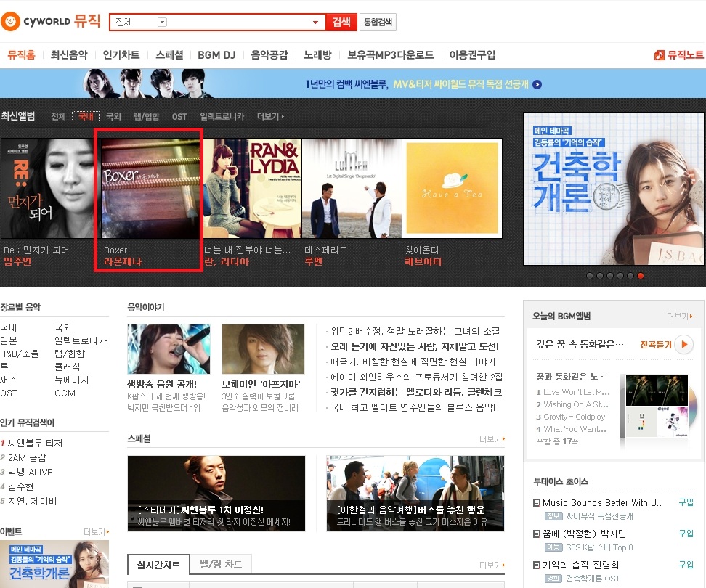Click the 건축학개론 main theme banner

tap(613, 189)
